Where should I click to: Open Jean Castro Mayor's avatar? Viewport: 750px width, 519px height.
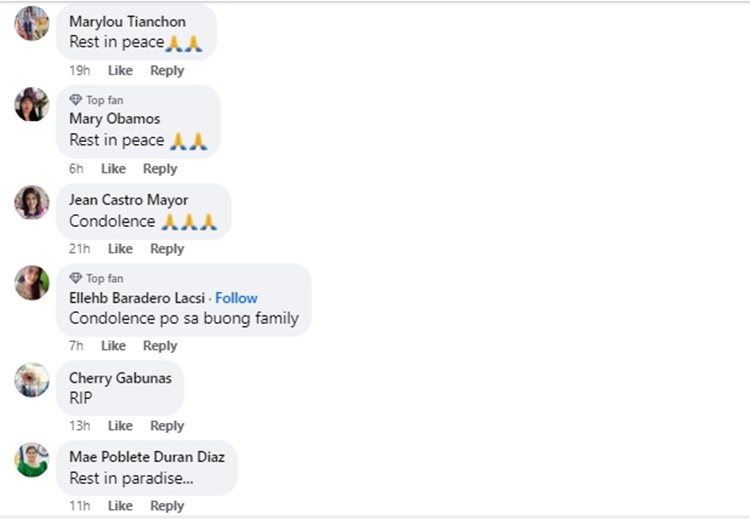pos(31,202)
